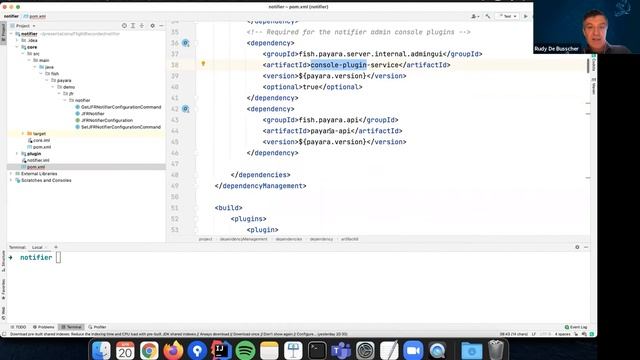Open Finder from the dock
This screenshot has width=640, height=360.
click(x=101, y=350)
